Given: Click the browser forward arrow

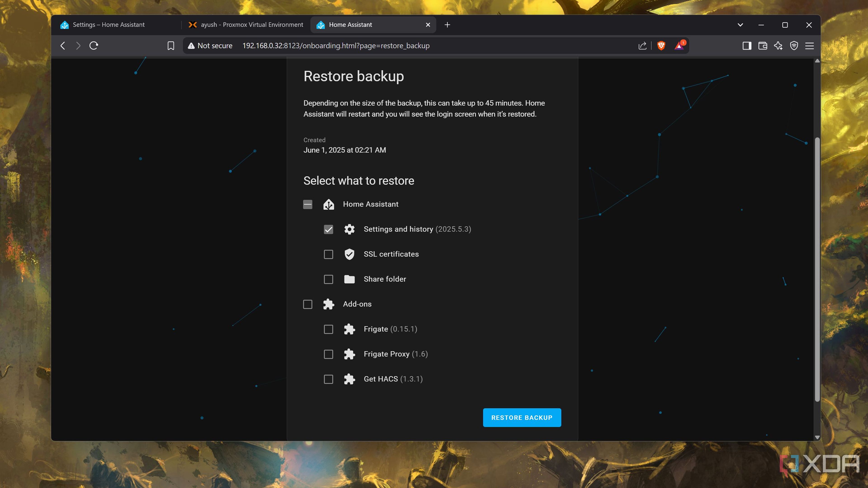Looking at the screenshot, I should click(78, 46).
